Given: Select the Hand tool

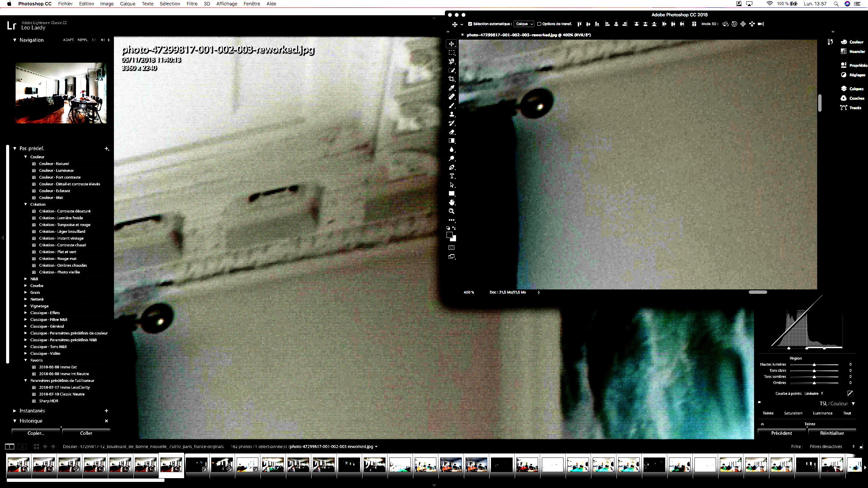Looking at the screenshot, I should pos(452,202).
